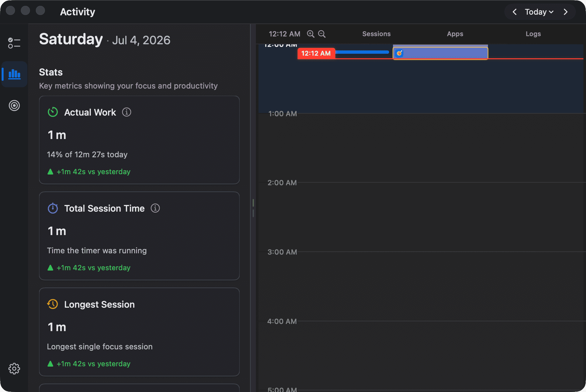The image size is (586, 392).
Task: Click the 2:00 AM timeline label
Action: point(282,183)
